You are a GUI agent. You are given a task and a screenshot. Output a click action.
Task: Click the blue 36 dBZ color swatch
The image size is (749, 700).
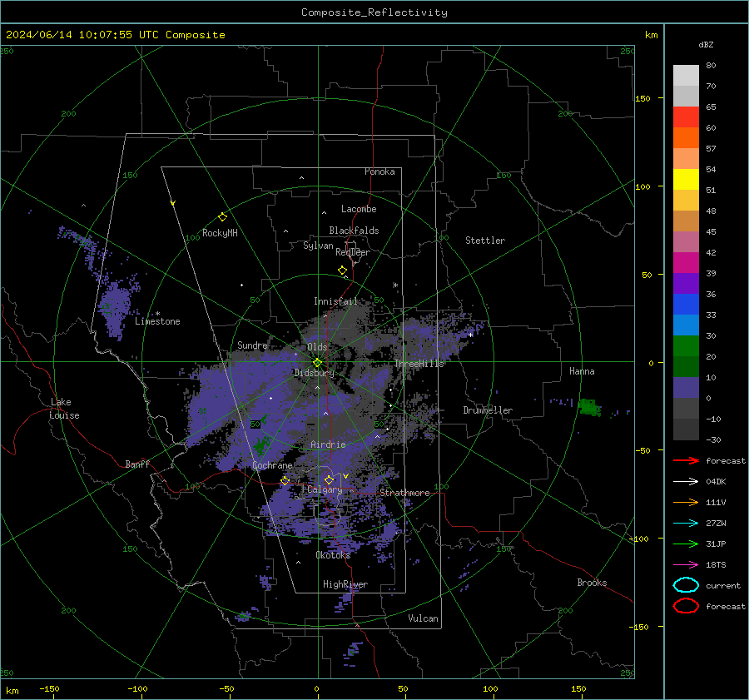[686, 305]
